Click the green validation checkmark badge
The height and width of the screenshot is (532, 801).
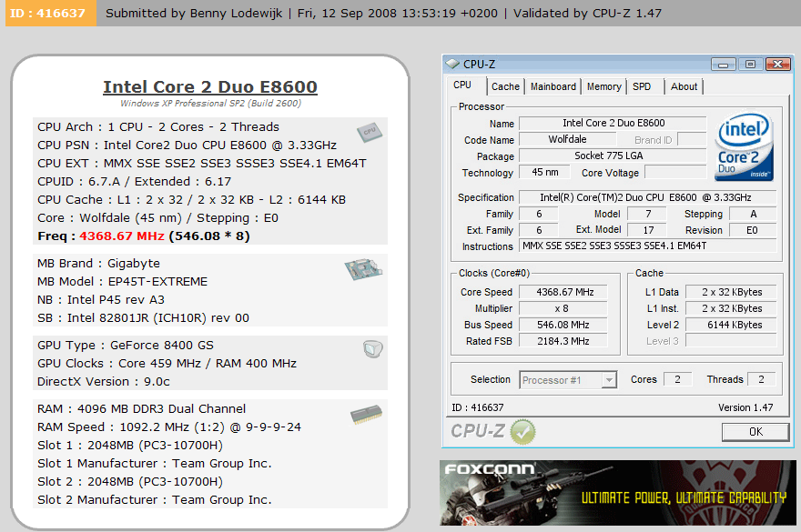pos(522,432)
